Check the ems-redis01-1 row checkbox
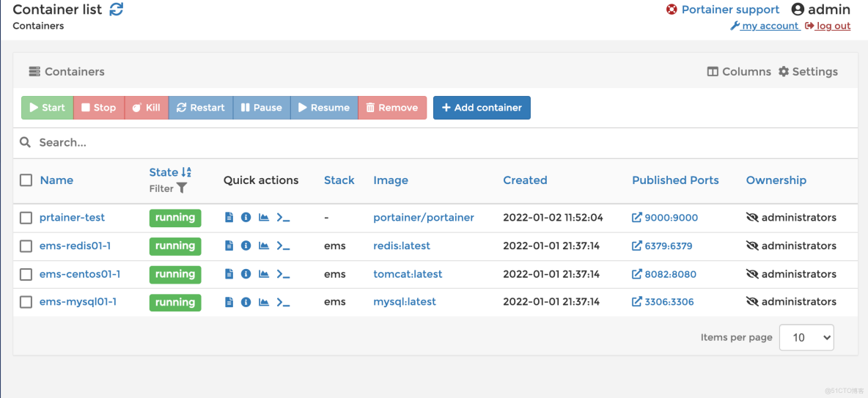The width and height of the screenshot is (868, 398). click(26, 246)
